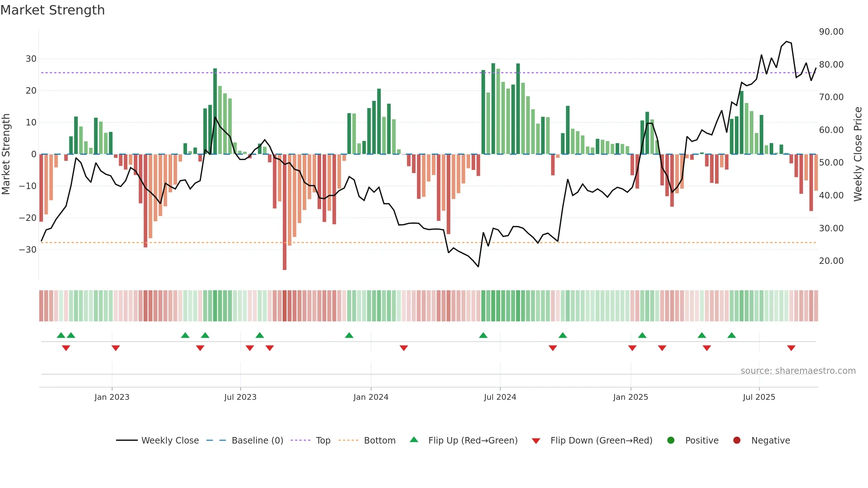Select the green flip-up marker just before Jul 2024
The image size is (868, 488).
click(483, 335)
